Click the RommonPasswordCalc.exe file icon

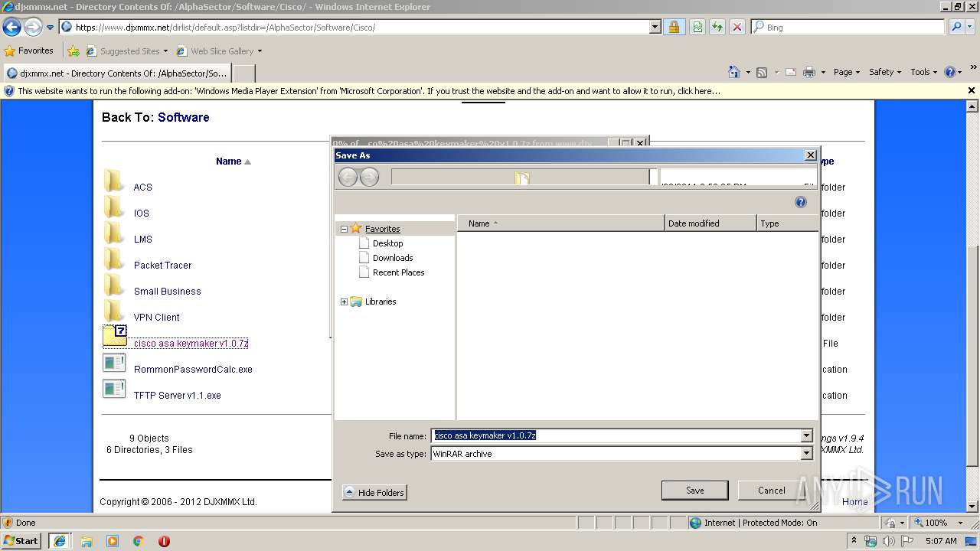[114, 363]
